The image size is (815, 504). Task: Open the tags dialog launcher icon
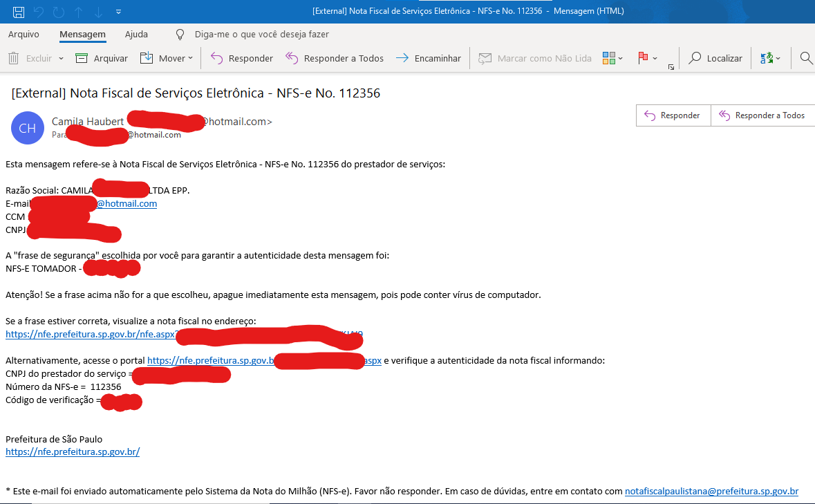coord(671,67)
